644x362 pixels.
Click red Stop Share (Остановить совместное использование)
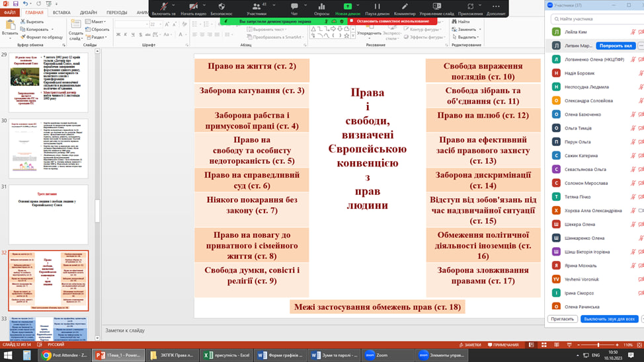pyautogui.click(x=392, y=21)
